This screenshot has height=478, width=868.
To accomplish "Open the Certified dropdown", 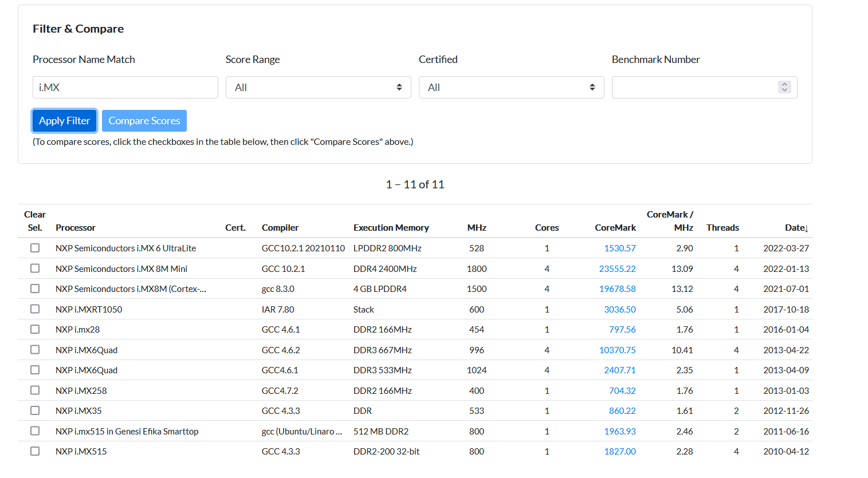I will pyautogui.click(x=512, y=88).
